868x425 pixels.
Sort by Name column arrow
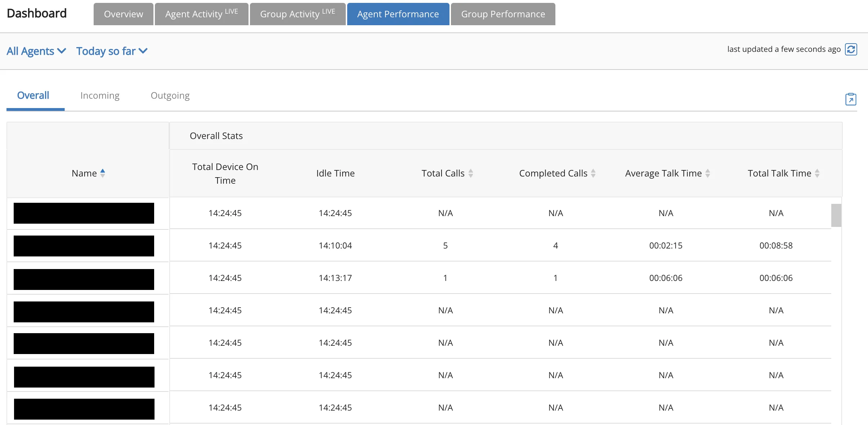(103, 173)
